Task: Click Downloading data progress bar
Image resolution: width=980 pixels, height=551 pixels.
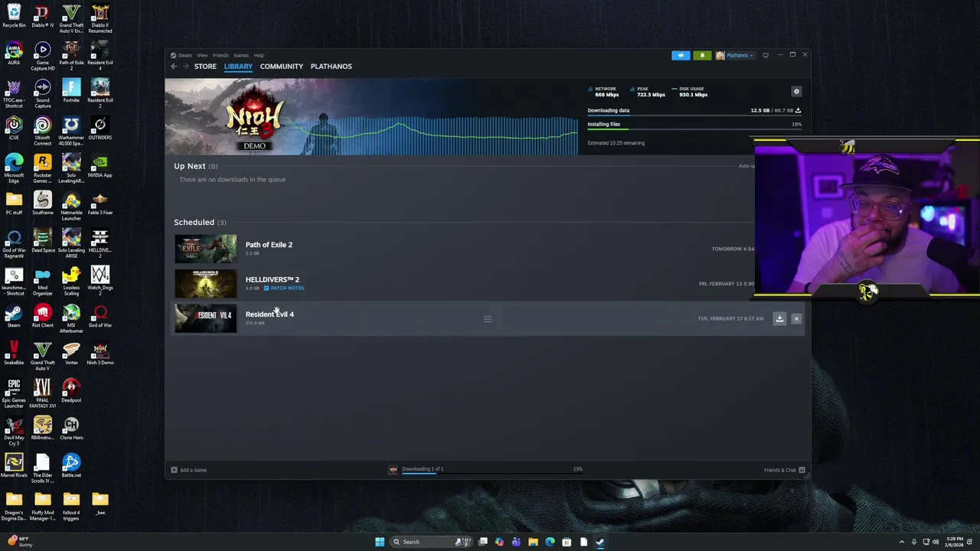Action: [x=694, y=116]
